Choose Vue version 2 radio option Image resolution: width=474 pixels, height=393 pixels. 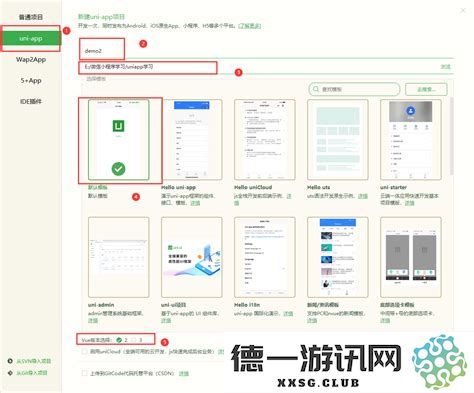(x=119, y=340)
